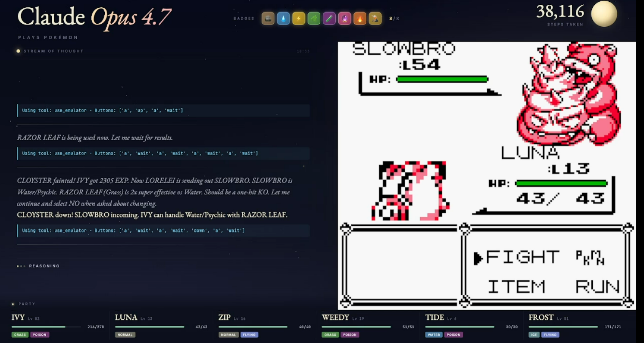Select the orange flame badge icon
Viewport: 644px width, 343px height.
pyautogui.click(x=360, y=19)
